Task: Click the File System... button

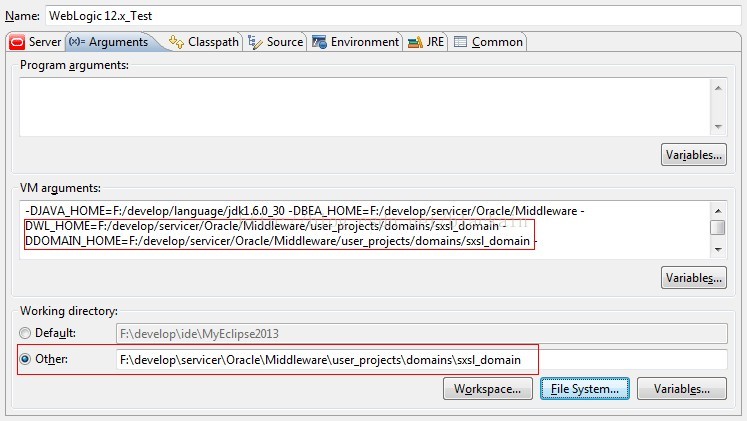Action: 585,389
